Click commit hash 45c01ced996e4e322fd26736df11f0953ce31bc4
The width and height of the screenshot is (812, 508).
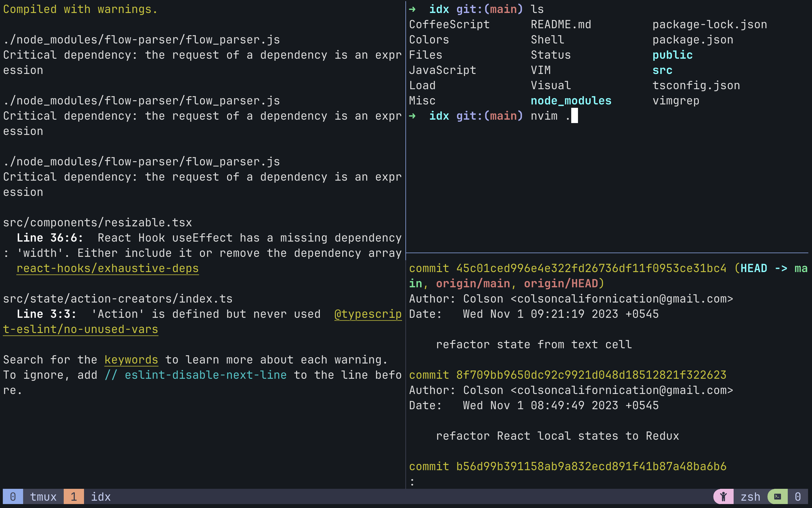591,268
